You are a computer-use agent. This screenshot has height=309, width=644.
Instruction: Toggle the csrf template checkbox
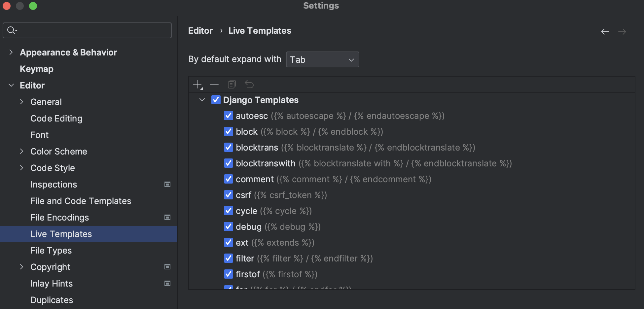[x=229, y=195]
